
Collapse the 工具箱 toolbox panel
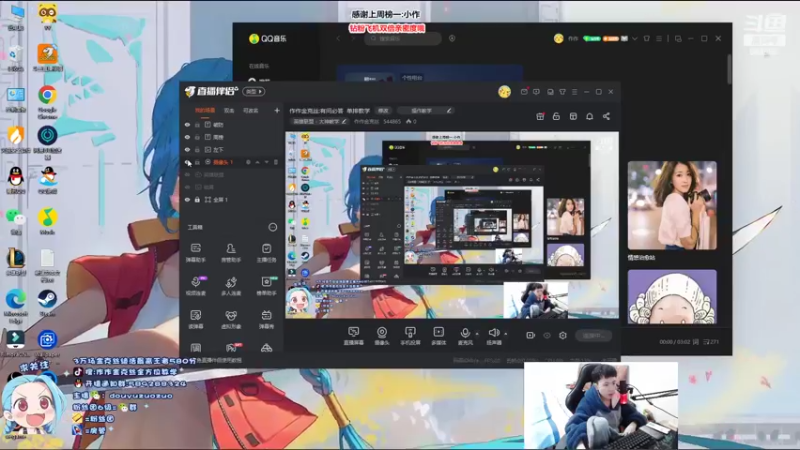click(272, 227)
